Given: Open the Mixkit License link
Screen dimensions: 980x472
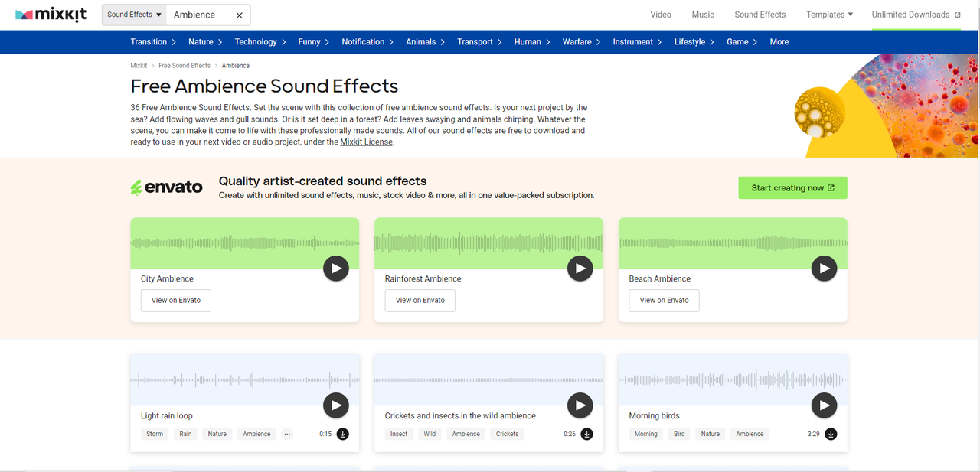Looking at the screenshot, I should tap(366, 142).
